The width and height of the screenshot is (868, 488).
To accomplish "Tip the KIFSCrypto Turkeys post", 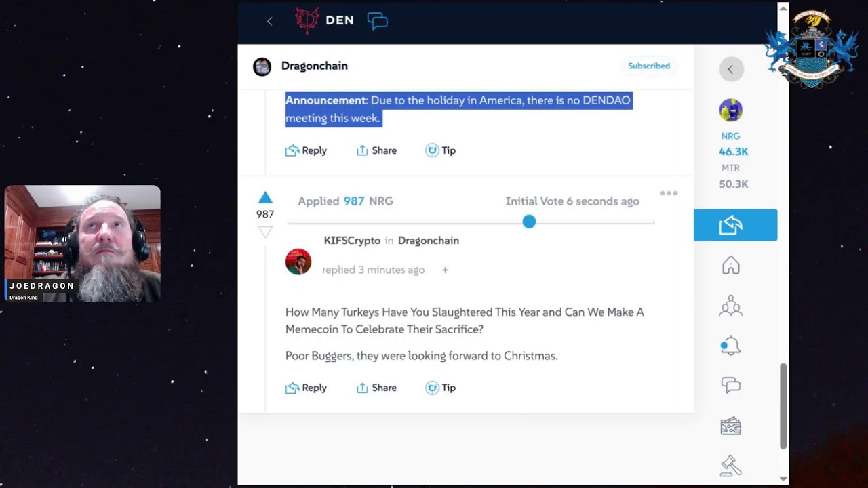I will 440,388.
